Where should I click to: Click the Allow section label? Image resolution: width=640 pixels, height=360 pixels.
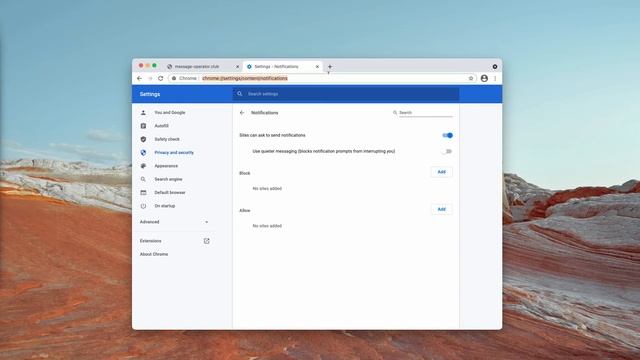point(245,211)
